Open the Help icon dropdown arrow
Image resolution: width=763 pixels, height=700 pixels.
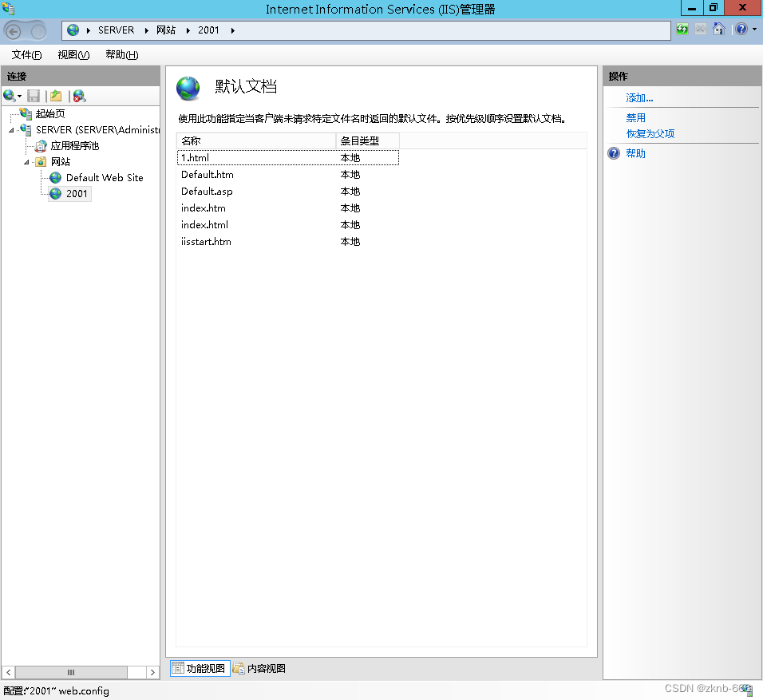tap(754, 30)
